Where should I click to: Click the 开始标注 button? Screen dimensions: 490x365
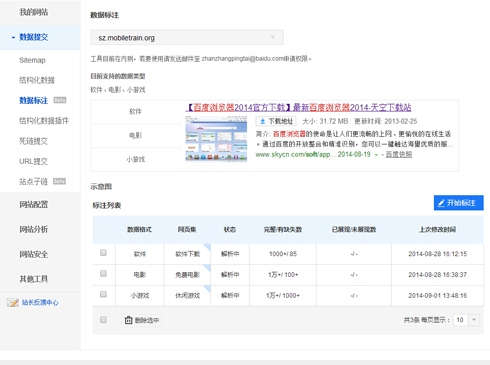459,203
